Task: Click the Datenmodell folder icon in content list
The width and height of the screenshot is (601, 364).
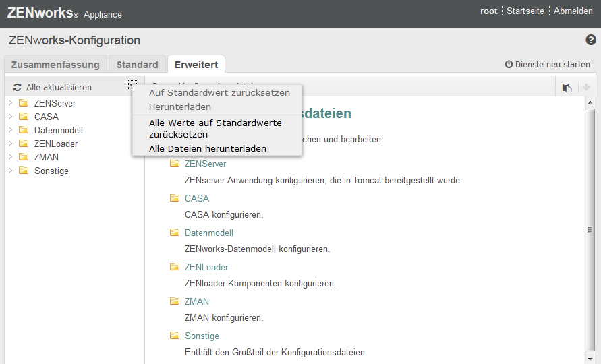Action: pos(175,233)
